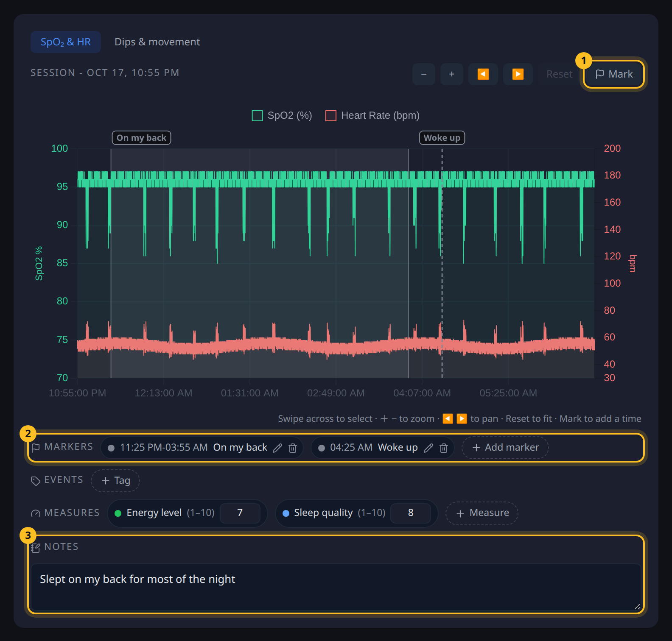Click the Reset zoom button
This screenshot has width=672, height=641.
click(x=559, y=74)
